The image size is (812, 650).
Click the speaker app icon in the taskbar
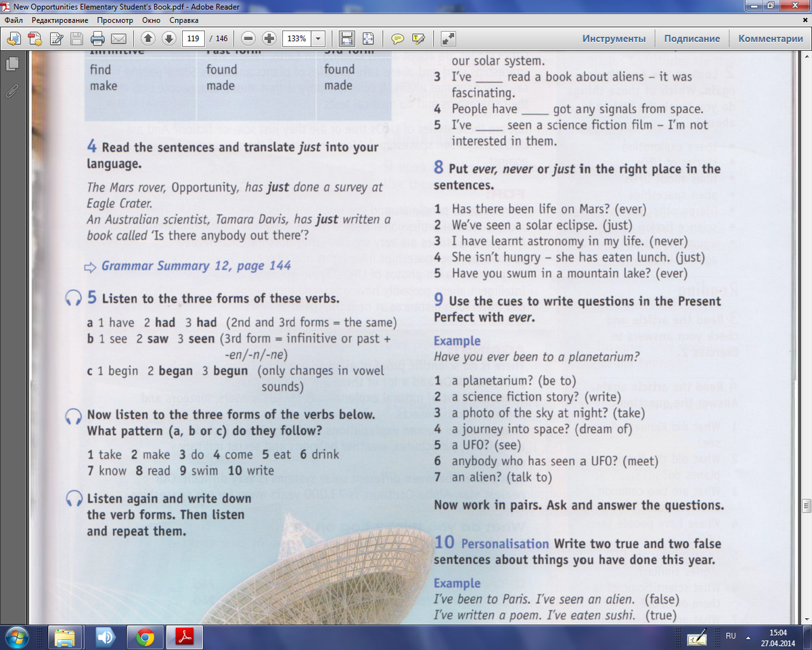pos(105,637)
